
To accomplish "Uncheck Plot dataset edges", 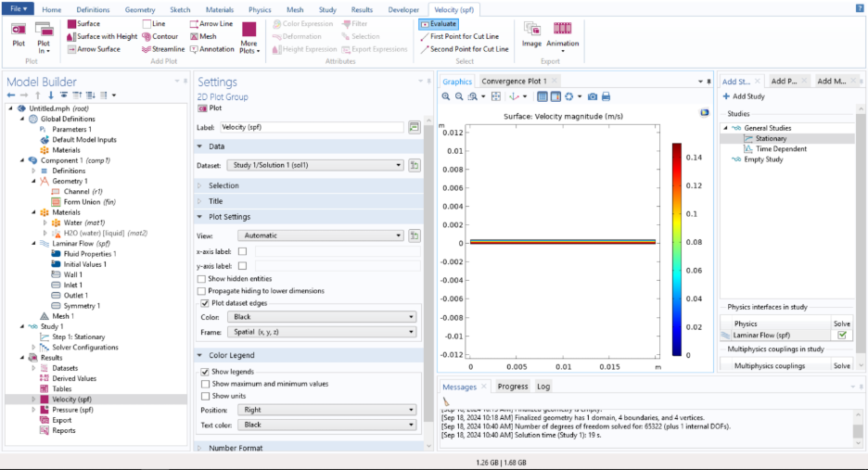I will pos(205,303).
